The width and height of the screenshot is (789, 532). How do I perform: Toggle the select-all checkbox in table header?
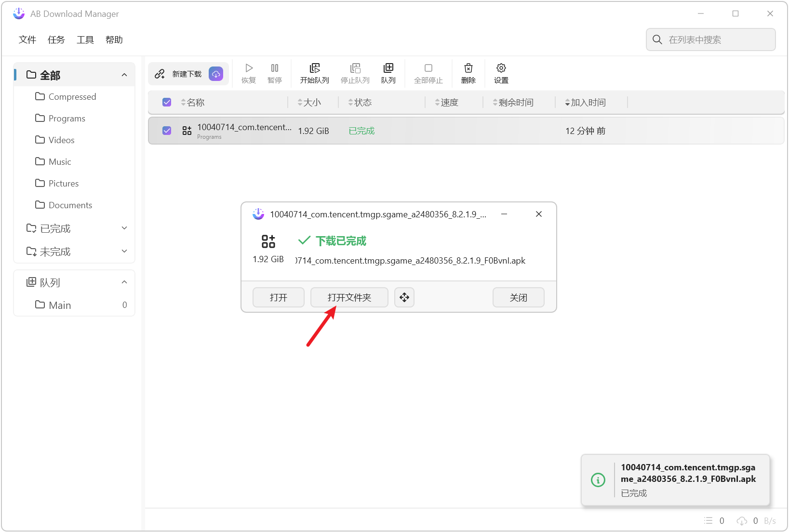[167, 102]
